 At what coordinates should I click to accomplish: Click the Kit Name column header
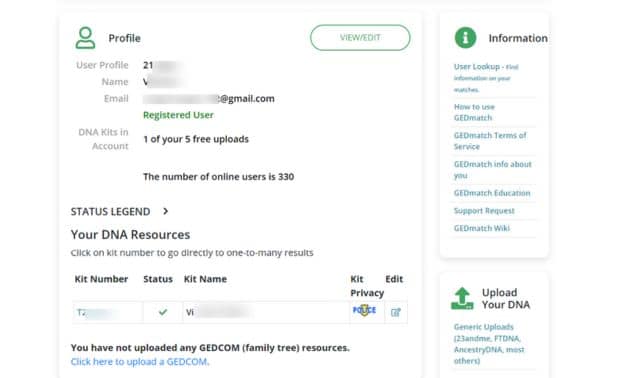(205, 279)
